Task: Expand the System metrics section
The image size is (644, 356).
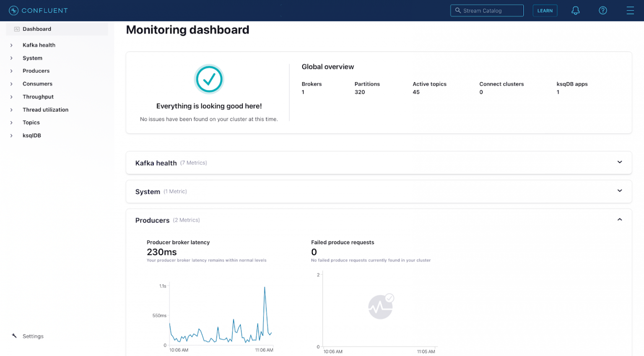Action: pyautogui.click(x=619, y=191)
